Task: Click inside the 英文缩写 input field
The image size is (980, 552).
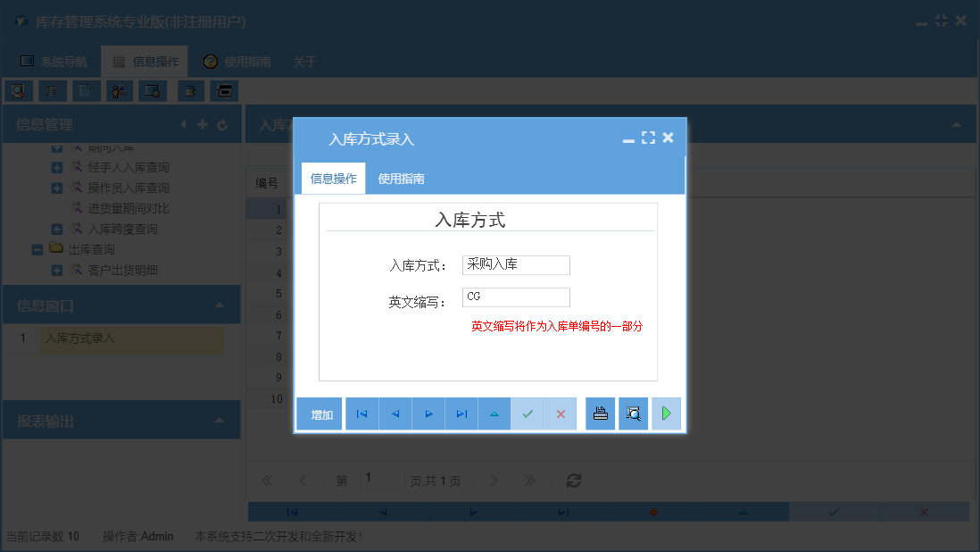Action: point(516,297)
